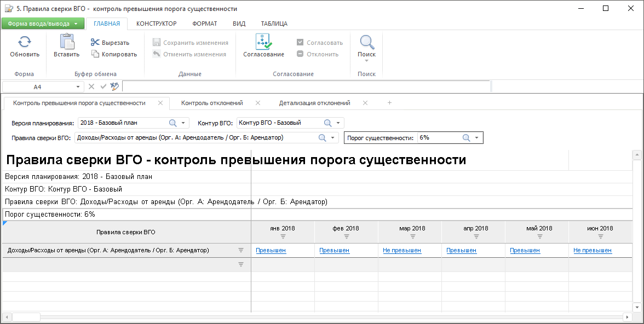Open the Согласование workflow icon
Image resolution: width=644 pixels, height=324 pixels.
tap(263, 42)
